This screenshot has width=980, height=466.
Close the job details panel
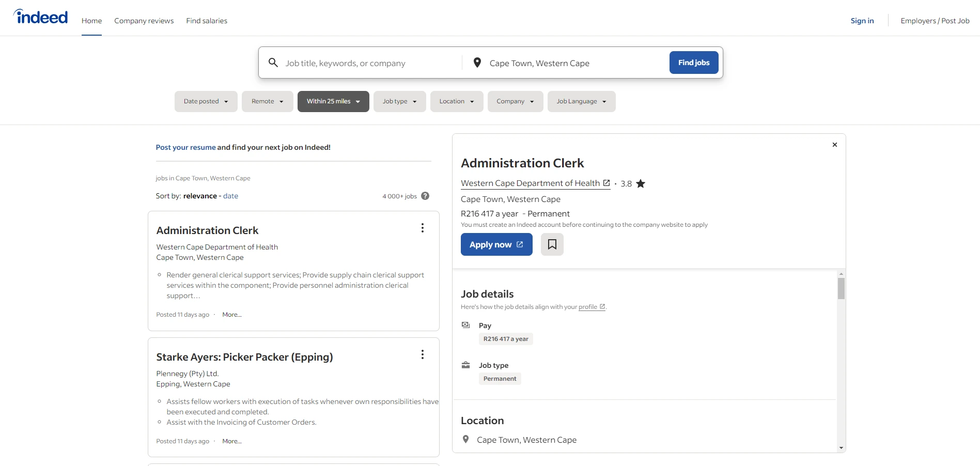[835, 145]
